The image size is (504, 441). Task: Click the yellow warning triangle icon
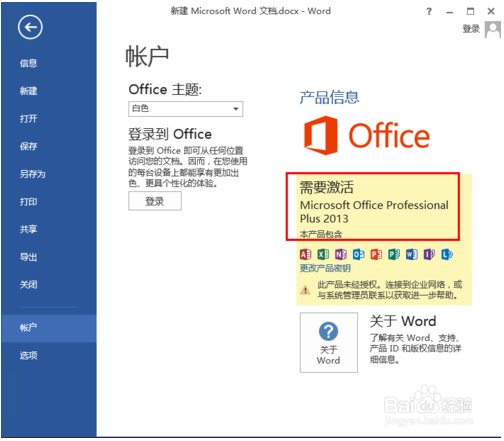pos(305,290)
